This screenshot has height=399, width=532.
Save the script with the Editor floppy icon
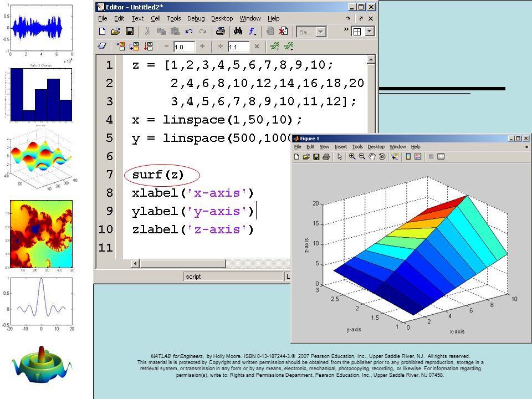click(x=130, y=32)
